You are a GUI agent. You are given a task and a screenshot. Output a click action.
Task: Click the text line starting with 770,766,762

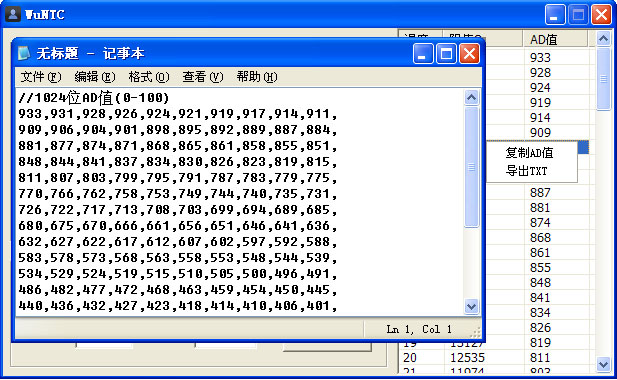[177, 194]
